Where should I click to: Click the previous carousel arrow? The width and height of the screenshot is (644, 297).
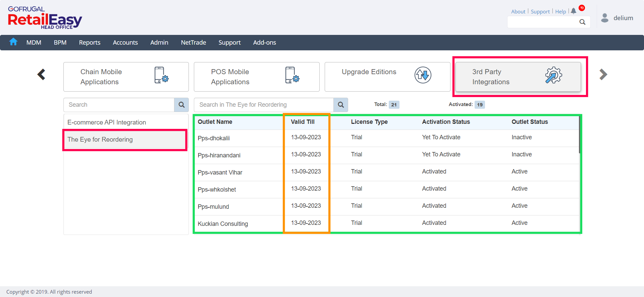tap(41, 75)
